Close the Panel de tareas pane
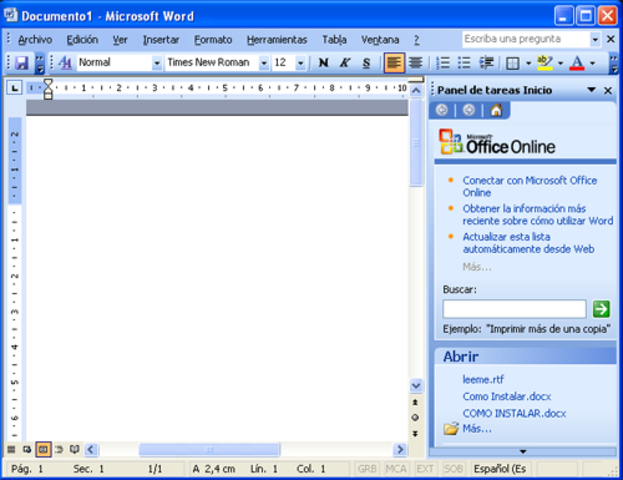The width and height of the screenshot is (623, 480). coord(608,91)
